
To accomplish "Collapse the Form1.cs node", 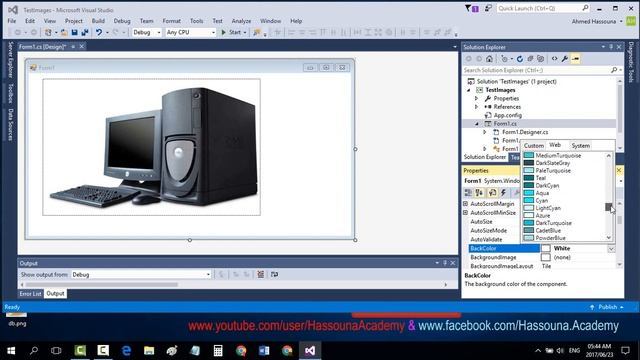I will click(477, 124).
